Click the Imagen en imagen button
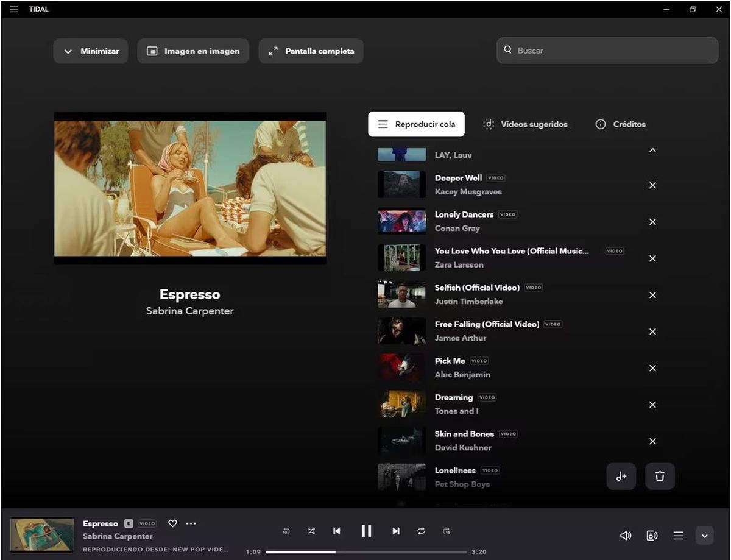The height and width of the screenshot is (560, 731). [193, 51]
